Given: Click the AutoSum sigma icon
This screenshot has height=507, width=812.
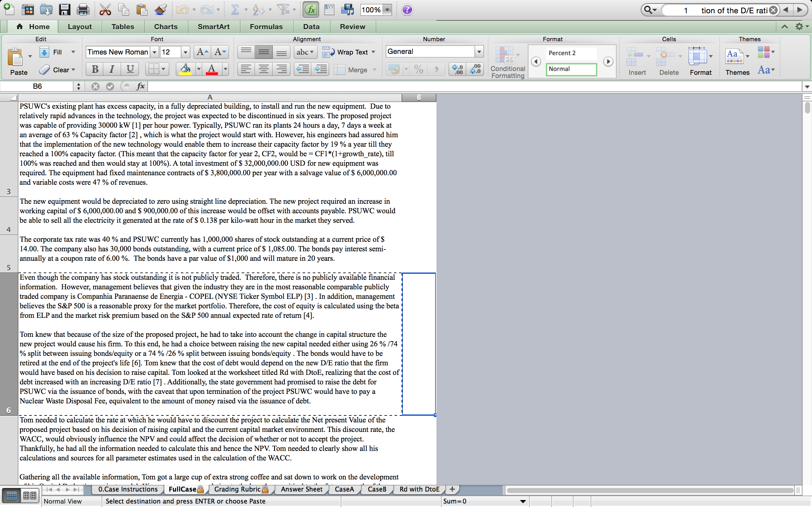Looking at the screenshot, I should click(235, 10).
